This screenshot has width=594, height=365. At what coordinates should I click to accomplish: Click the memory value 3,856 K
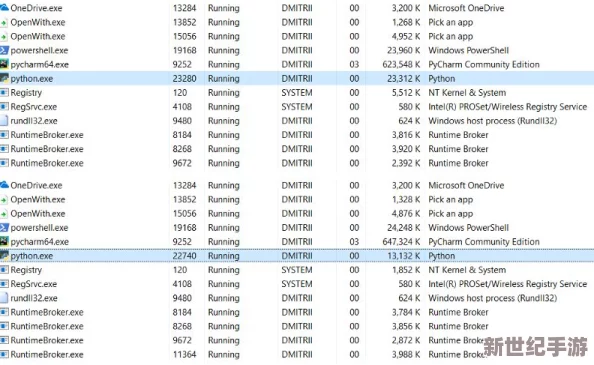click(406, 326)
